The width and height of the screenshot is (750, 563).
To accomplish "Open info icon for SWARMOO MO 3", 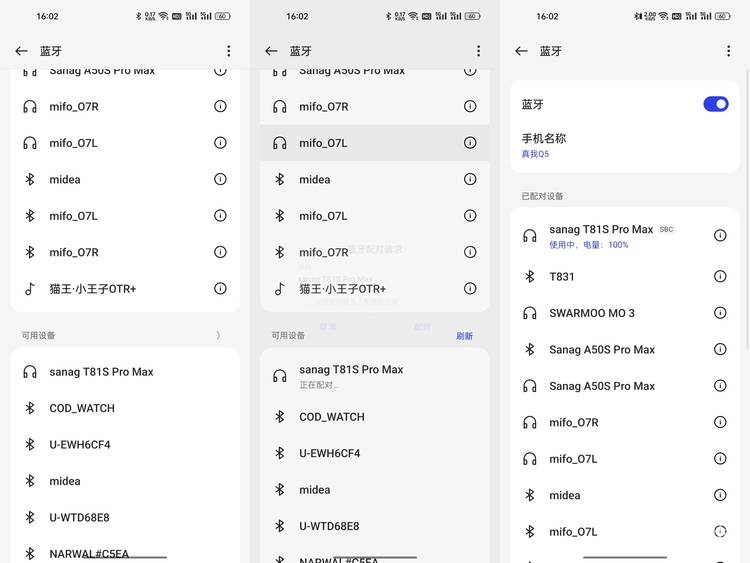I will [x=720, y=313].
